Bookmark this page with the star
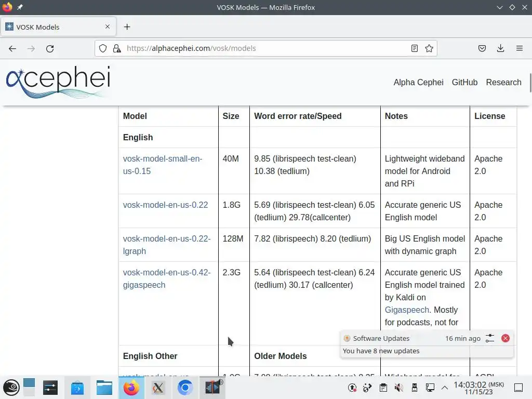This screenshot has height=399, width=532. tap(429, 48)
